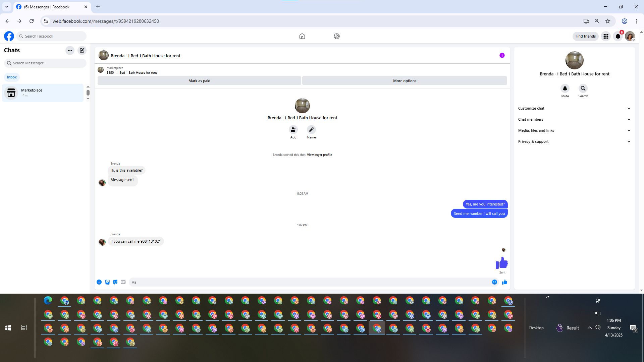The image size is (644, 362).
Task: Open the sticker chooser icon
Action: (115, 282)
